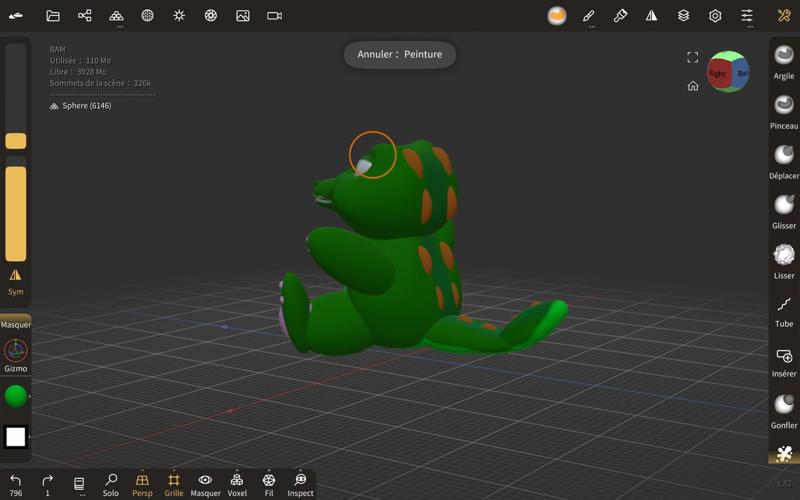Open the symmetry settings in top bar

coord(652,16)
